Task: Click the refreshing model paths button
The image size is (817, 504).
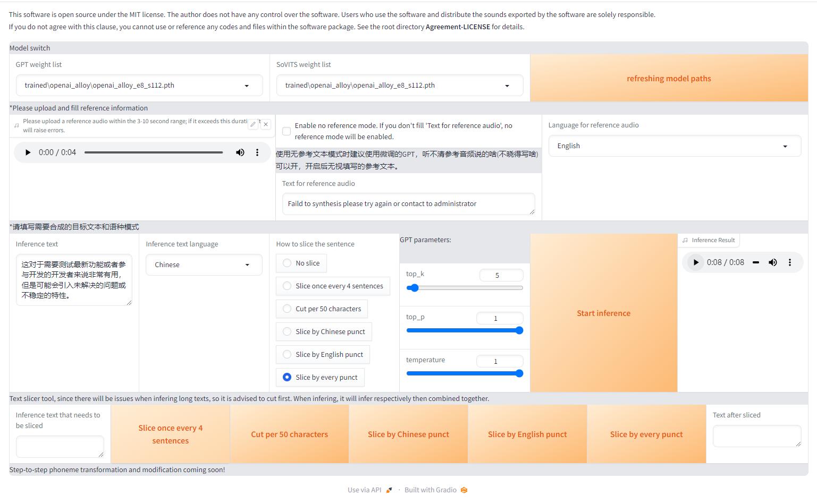Action: [668, 79]
